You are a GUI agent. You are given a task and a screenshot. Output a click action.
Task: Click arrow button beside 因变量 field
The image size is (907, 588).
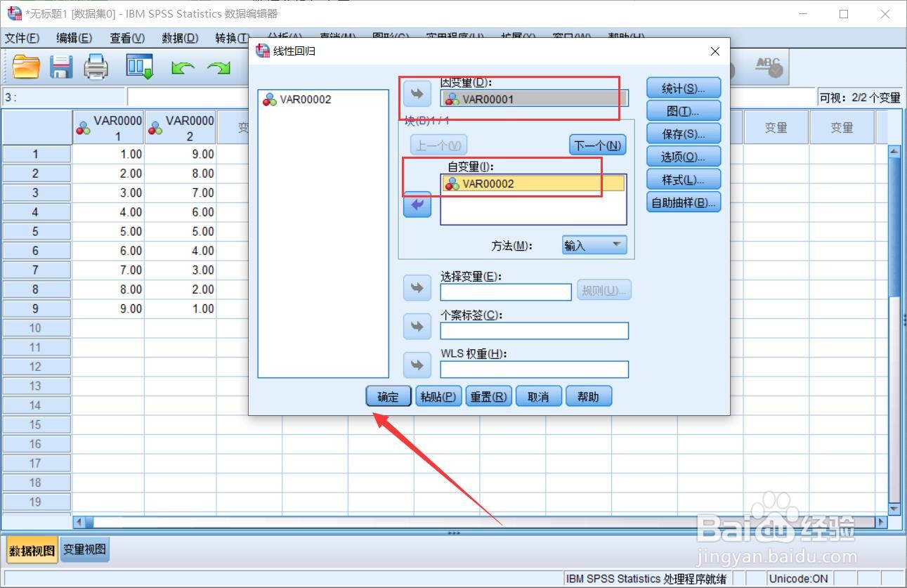pyautogui.click(x=417, y=92)
